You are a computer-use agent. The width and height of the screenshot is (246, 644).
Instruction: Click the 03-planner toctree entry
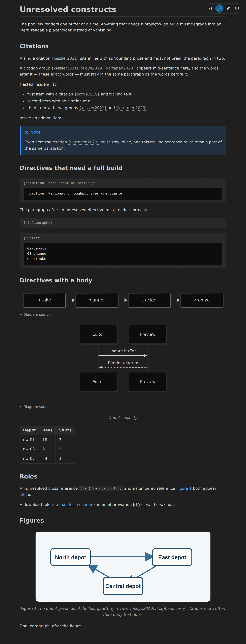click(x=38, y=254)
